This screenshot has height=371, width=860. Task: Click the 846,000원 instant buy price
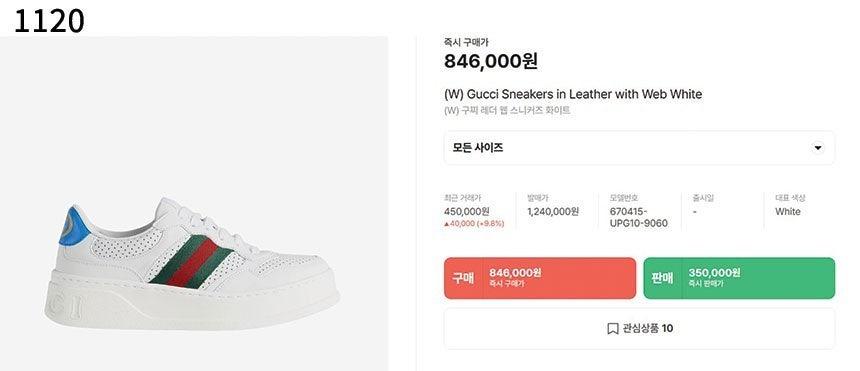coord(490,61)
